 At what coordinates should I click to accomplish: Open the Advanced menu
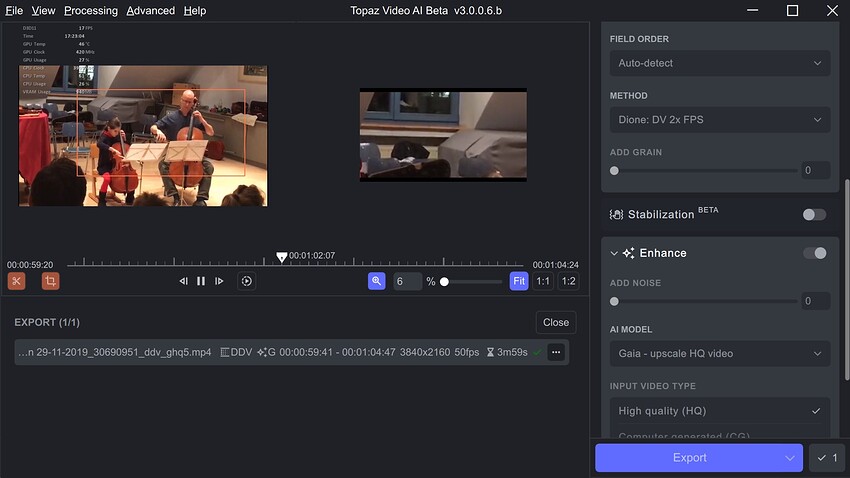coord(150,10)
